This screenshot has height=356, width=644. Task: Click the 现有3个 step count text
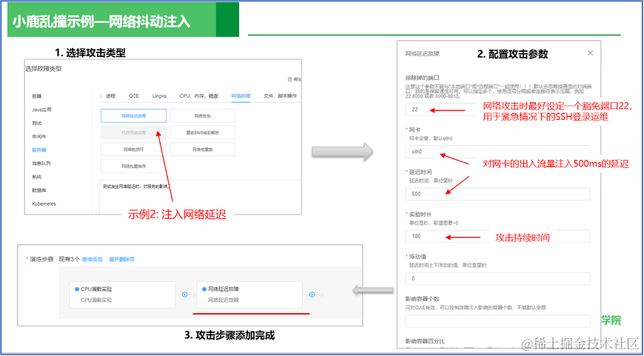(69, 260)
